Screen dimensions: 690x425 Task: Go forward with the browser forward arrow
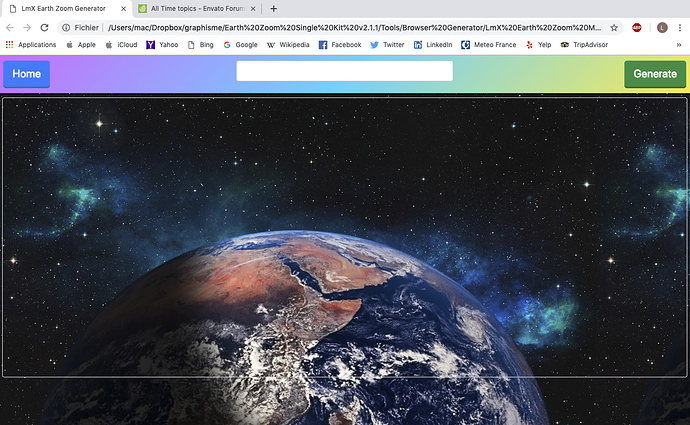coord(27,27)
